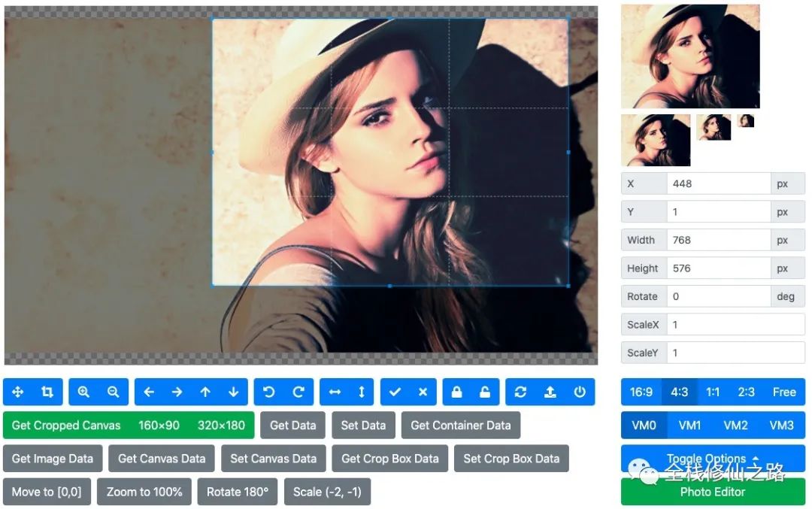Image resolution: width=812 pixels, height=509 pixels.
Task: Enable cropper with open lock icon
Action: (485, 392)
